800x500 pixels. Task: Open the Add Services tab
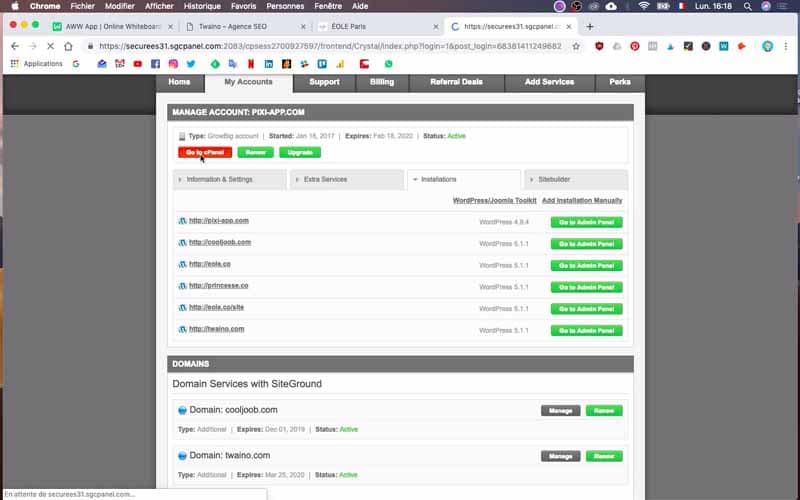point(549,82)
